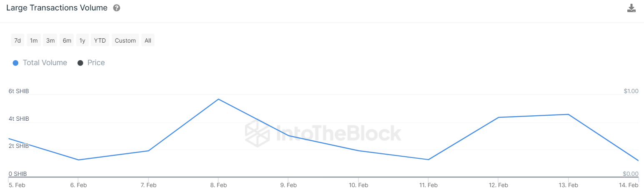Toggle the Price legend series
This screenshot has height=193, width=644.
coord(91,63)
